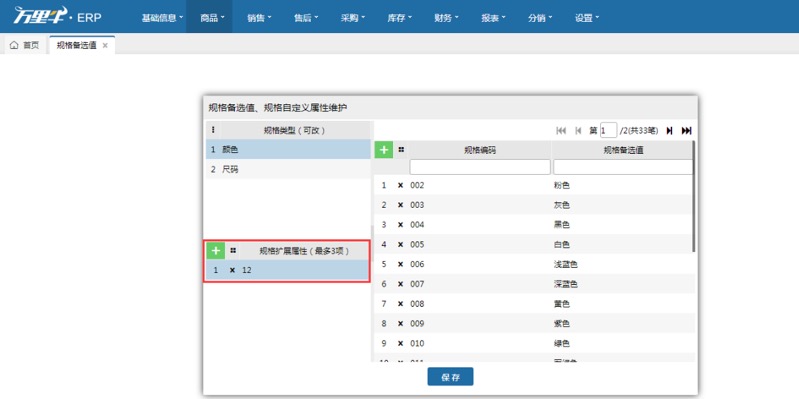Screen dimensions: 799x399
Task: Switch to the 首页 tab
Action: pos(24,45)
